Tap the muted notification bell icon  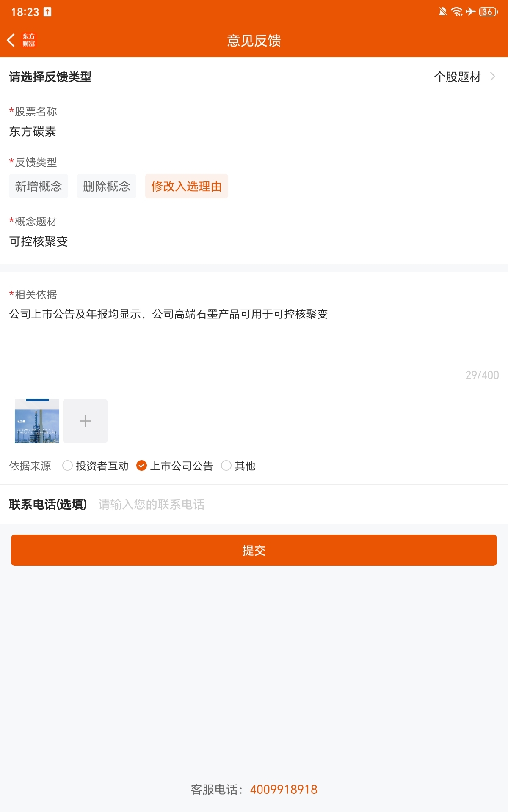click(443, 12)
